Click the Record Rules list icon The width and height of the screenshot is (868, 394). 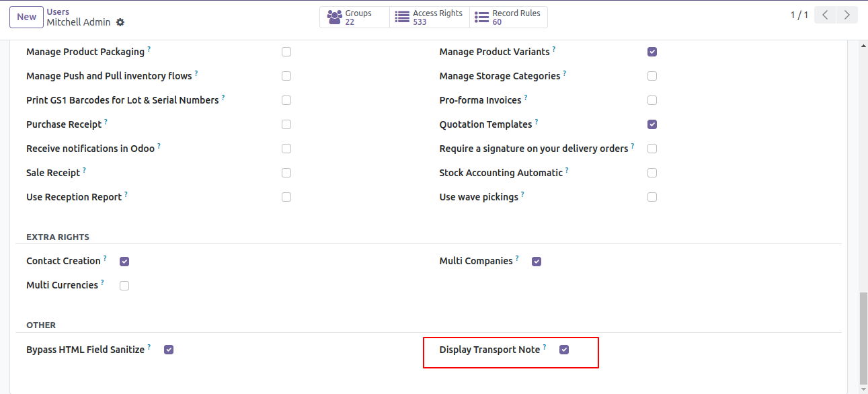point(481,17)
